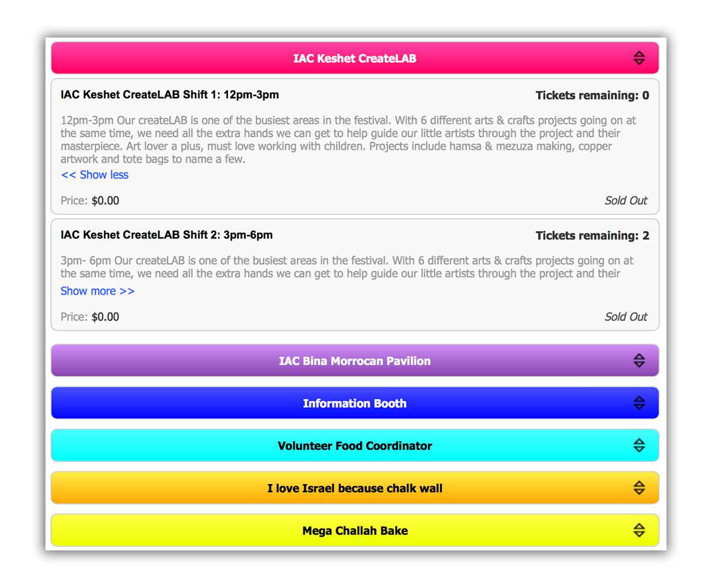
Task: Open the I love Israel because chalk wall header
Action: point(355,488)
